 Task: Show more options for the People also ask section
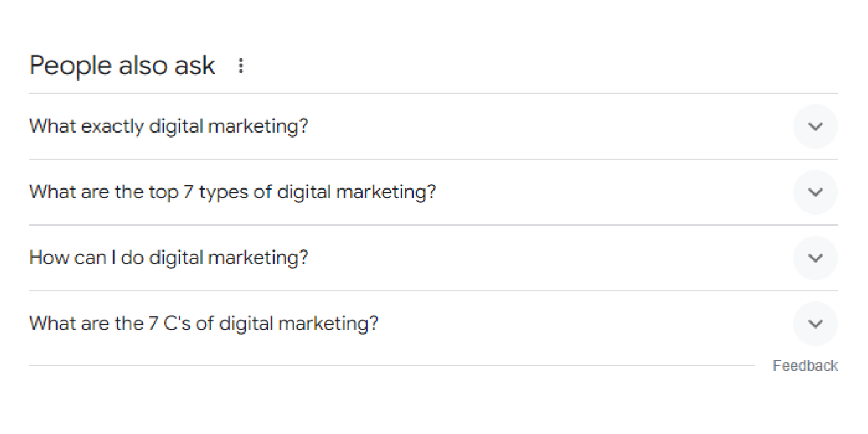[x=241, y=66]
